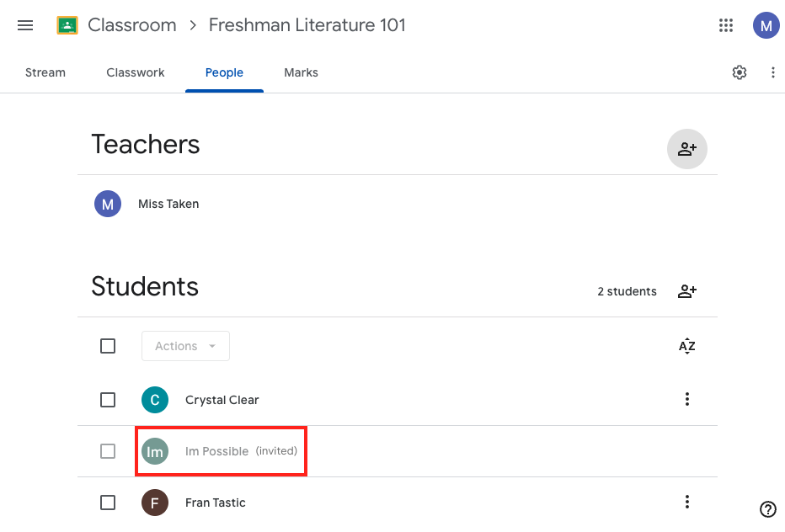Check the box for Fran Tastic
The image size is (785, 532).
(108, 503)
